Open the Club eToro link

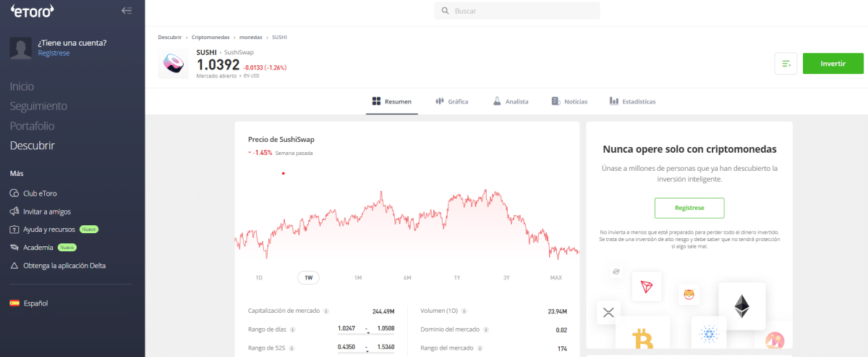tap(41, 193)
